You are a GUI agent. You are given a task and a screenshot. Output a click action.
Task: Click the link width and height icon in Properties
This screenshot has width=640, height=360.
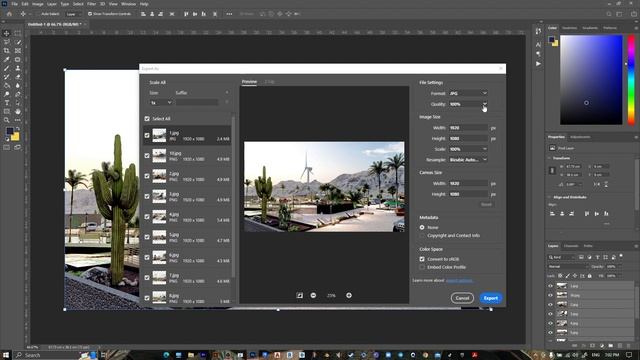(552, 170)
